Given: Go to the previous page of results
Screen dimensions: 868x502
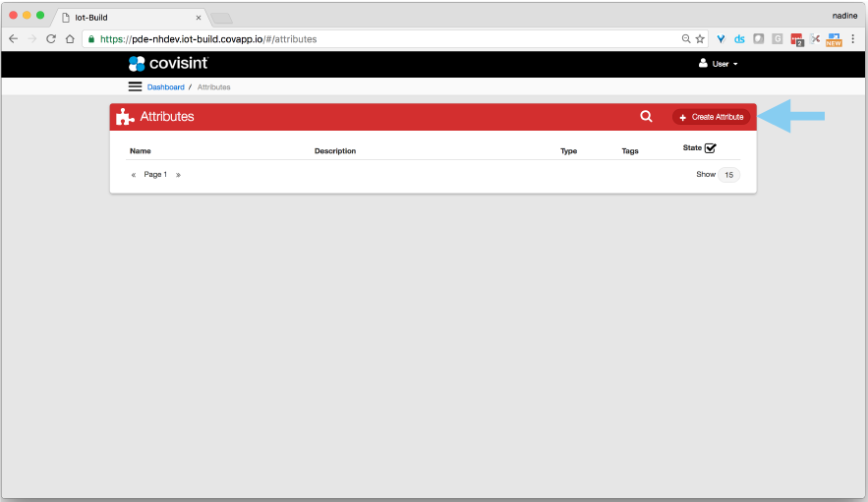Looking at the screenshot, I should pos(134,175).
